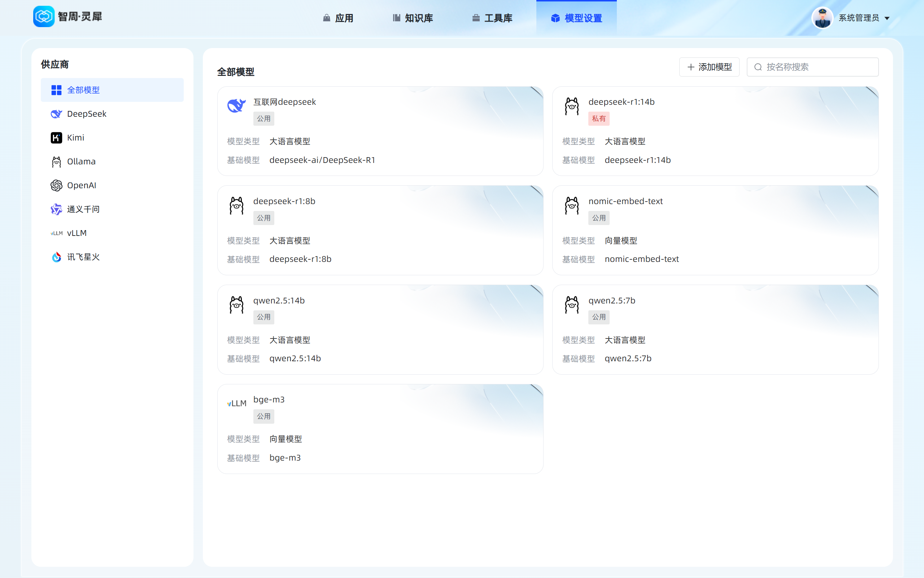Filter by 讯飞星火 supplier
The width and height of the screenshot is (924, 578).
tap(112, 257)
